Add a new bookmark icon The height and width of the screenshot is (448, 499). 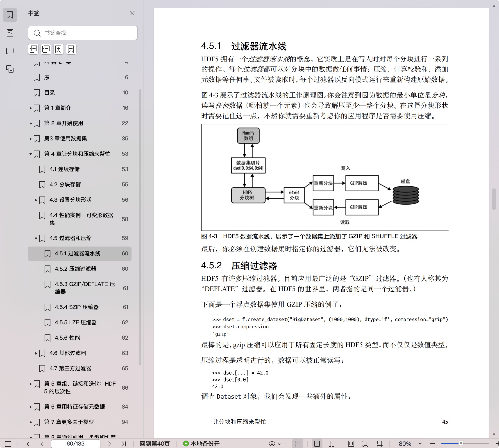coord(58,49)
